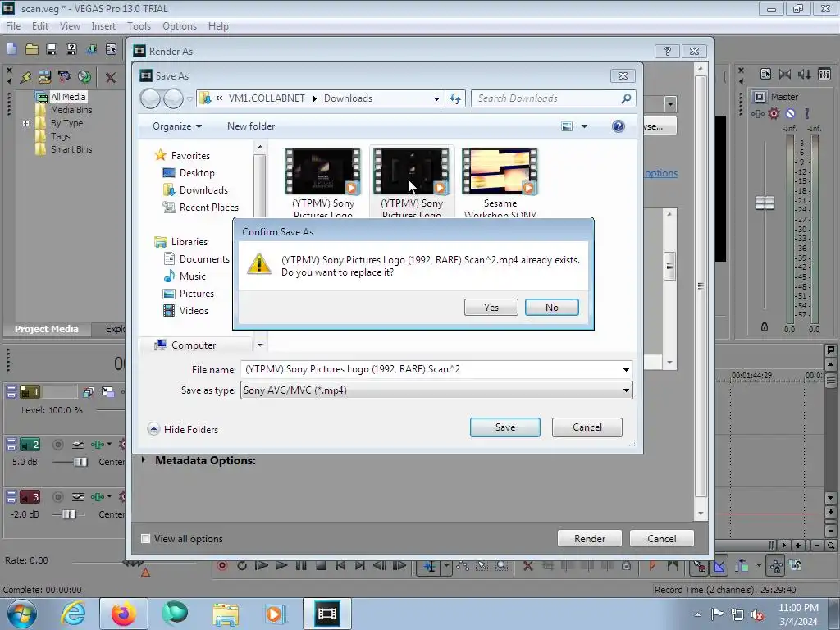840x630 pixels.
Task: Open the address bar history dropdown arrow
Action: (436, 98)
